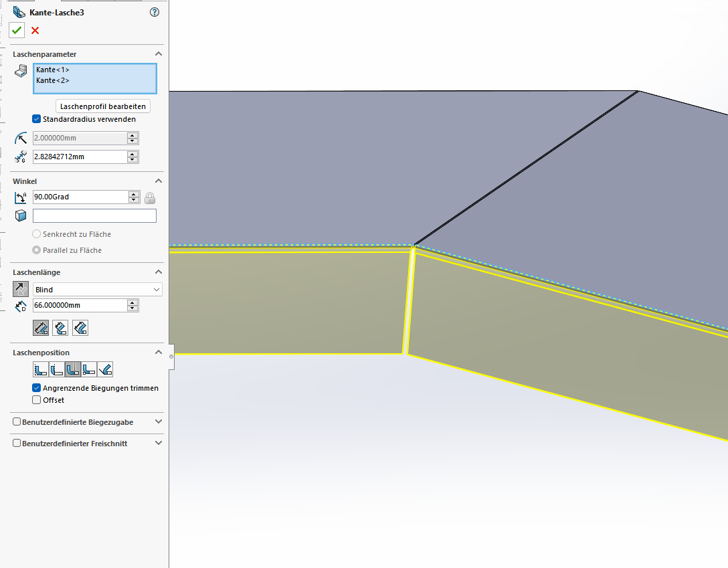The width and height of the screenshot is (728, 568).
Task: Select Bend Outside flange position
Action: (x=73, y=369)
